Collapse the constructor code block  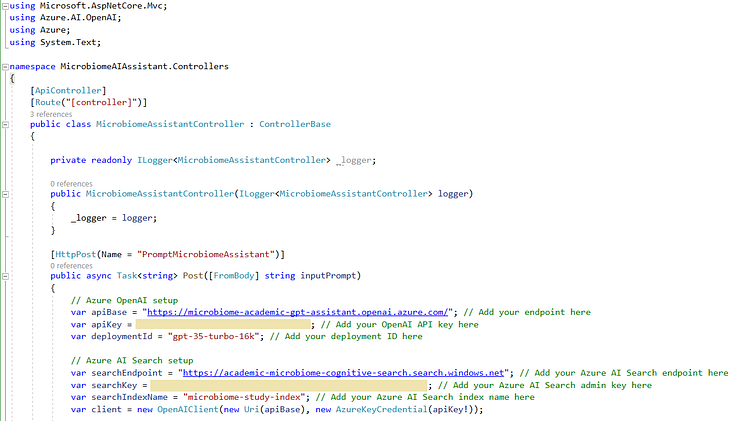click(x=5, y=194)
